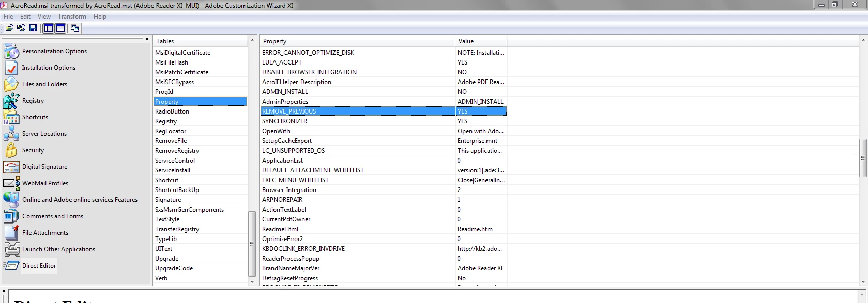Toggle the bottom help pane toolbar button

pos(60,28)
